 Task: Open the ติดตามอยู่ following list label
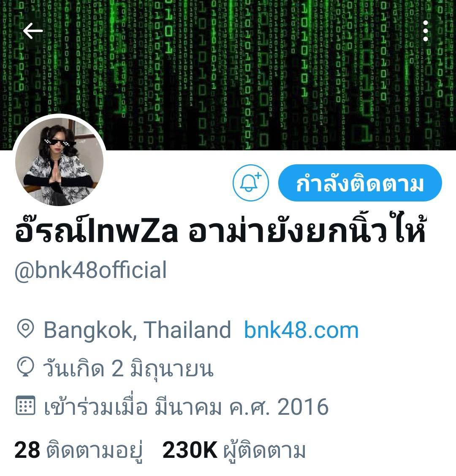tap(94, 451)
